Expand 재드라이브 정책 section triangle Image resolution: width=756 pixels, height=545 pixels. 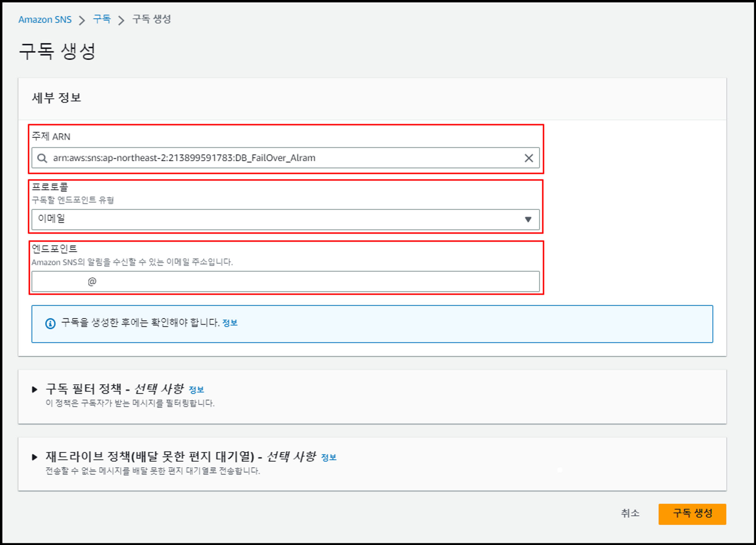pos(35,457)
